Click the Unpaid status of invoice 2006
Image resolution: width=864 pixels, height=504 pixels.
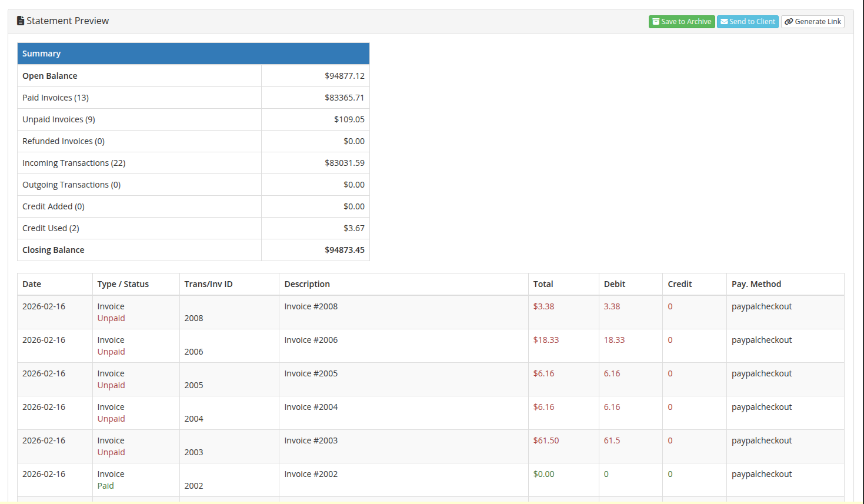(111, 352)
